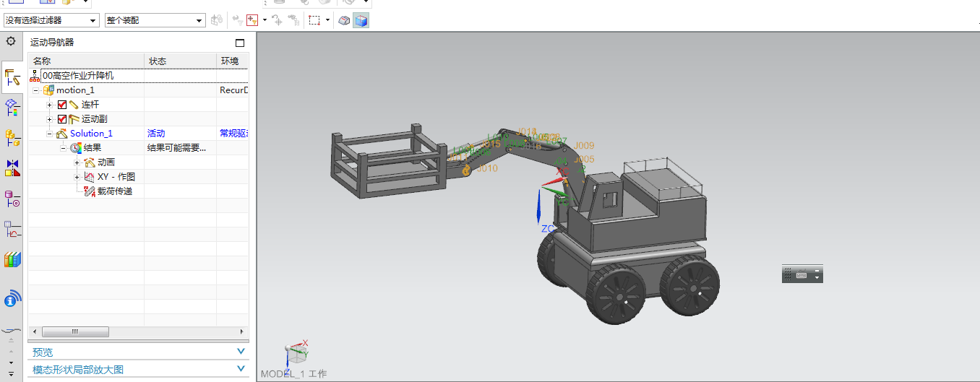Click the 载荷传递 load transfer icon
Image resolution: width=980 pixels, height=382 pixels.
90,191
